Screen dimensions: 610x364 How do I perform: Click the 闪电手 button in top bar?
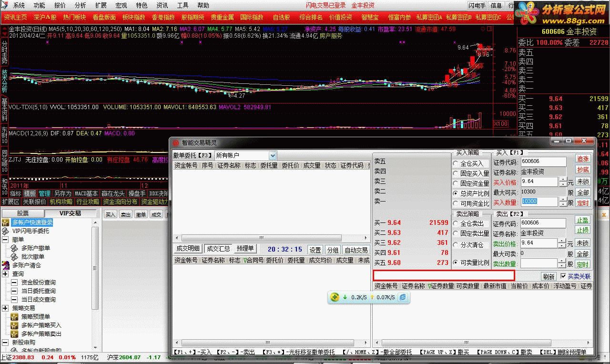click(x=477, y=6)
